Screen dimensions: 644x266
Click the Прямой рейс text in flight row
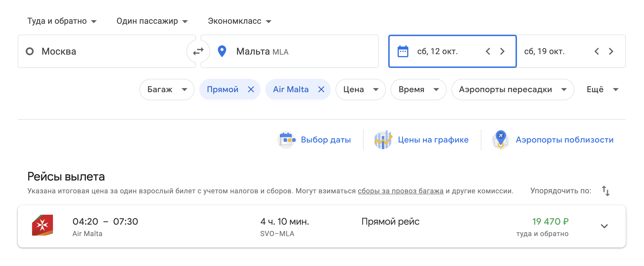pos(390,222)
